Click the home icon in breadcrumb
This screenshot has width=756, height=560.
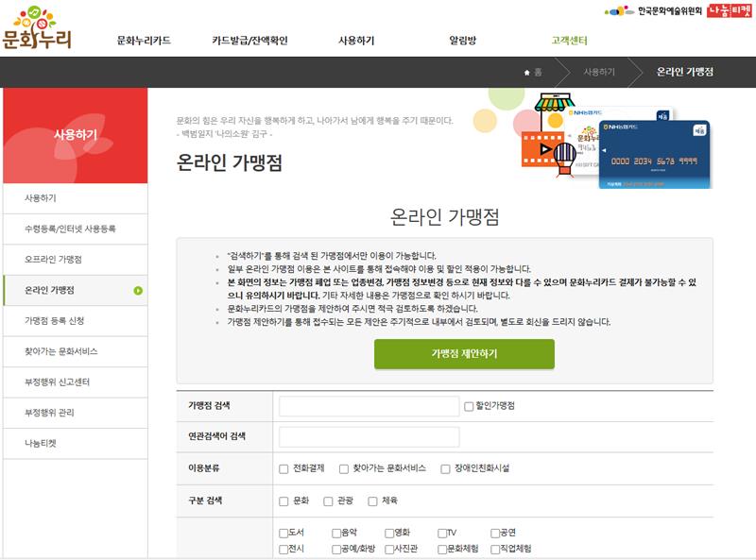pyautogui.click(x=527, y=72)
